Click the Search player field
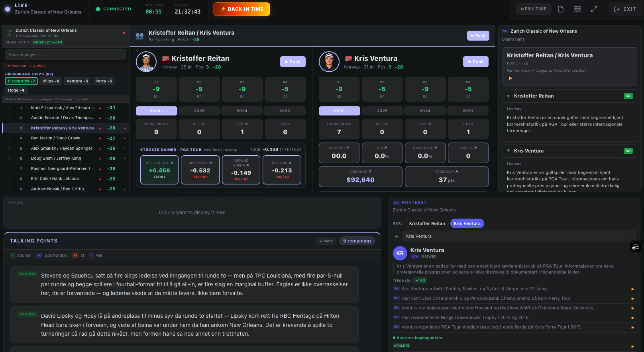 [65, 55]
